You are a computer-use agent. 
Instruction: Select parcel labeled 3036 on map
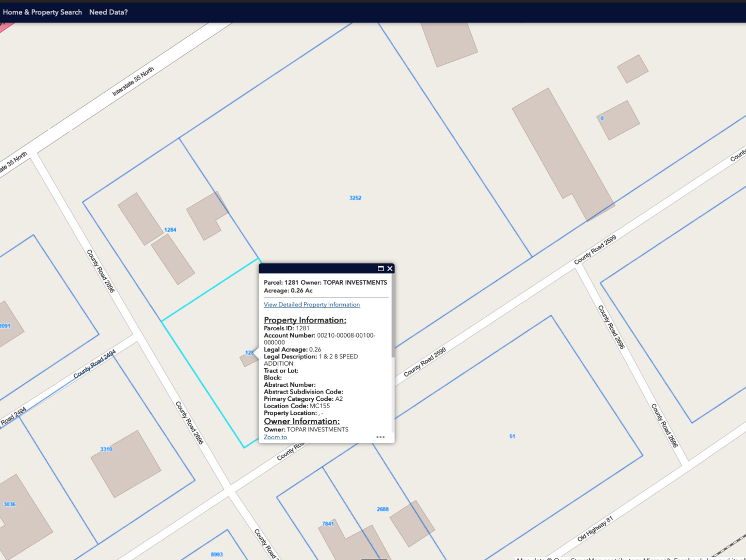click(9, 504)
